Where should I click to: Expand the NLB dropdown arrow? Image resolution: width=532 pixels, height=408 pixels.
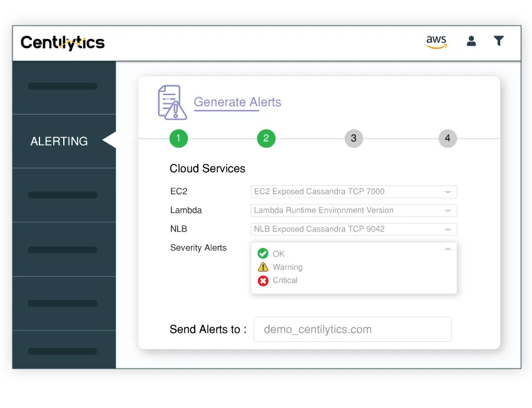[448, 229]
